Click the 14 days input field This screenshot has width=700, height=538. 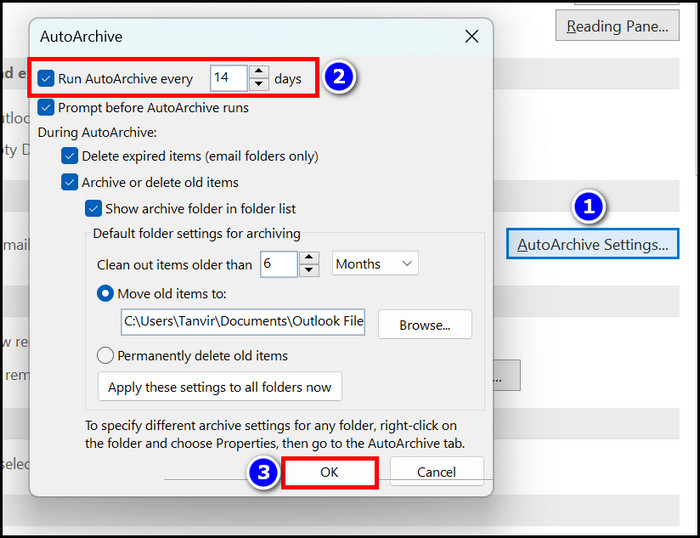click(229, 78)
